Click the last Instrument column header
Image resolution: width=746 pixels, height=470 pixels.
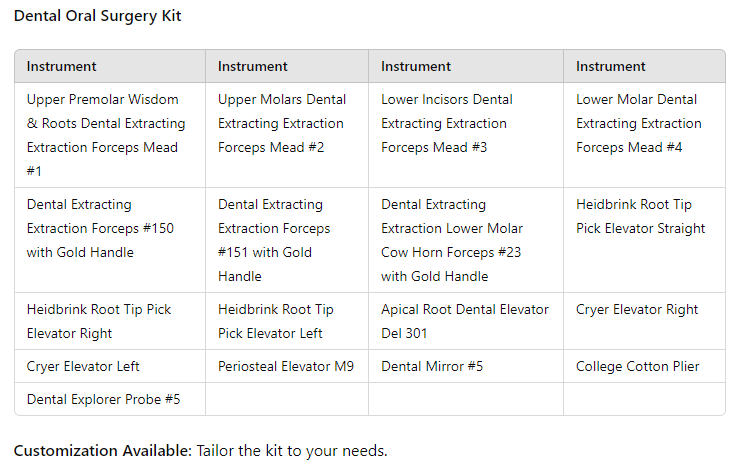(644, 66)
